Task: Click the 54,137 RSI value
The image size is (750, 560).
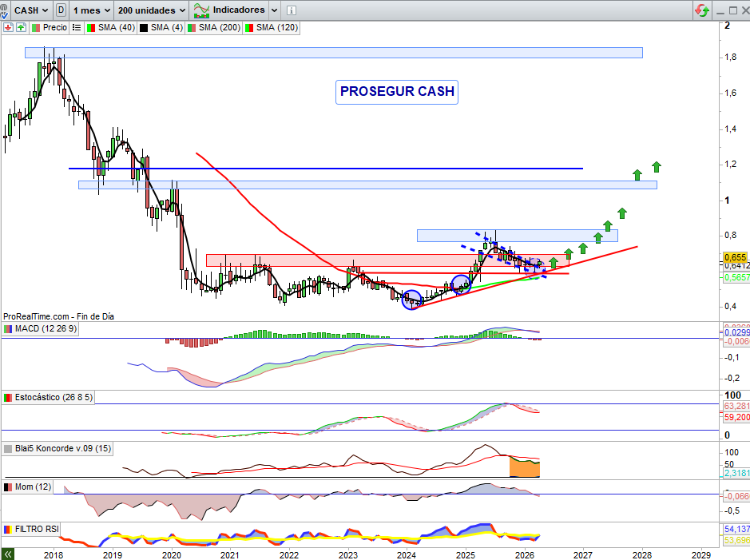Action: 736,529
